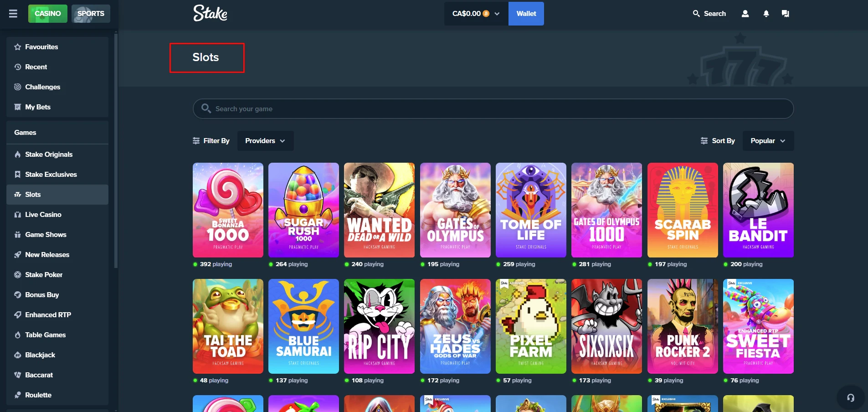Open the Tai the Toad game
The height and width of the screenshot is (412, 868).
[x=228, y=326]
